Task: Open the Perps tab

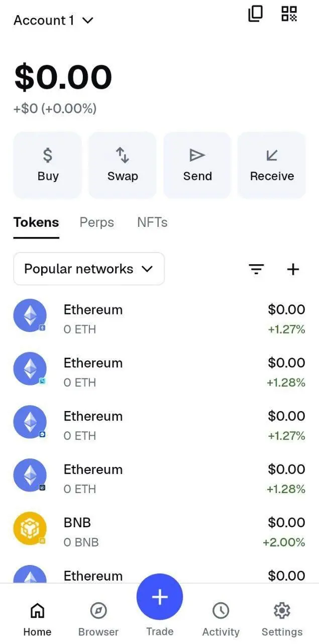Action: (96, 222)
